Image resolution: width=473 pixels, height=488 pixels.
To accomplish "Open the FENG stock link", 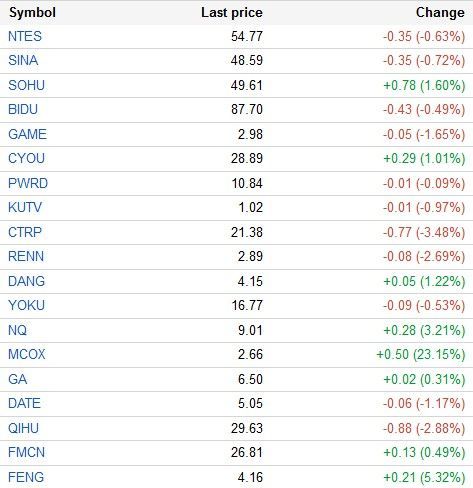I will point(26,477).
